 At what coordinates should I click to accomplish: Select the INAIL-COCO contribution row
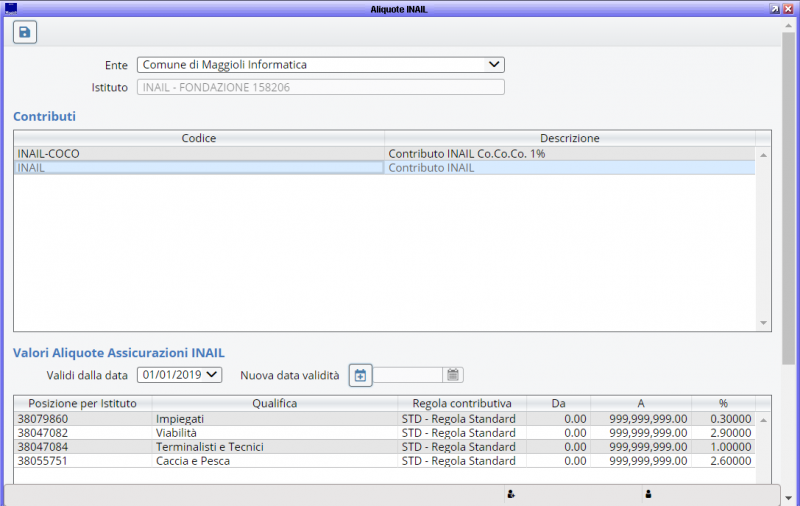198,154
